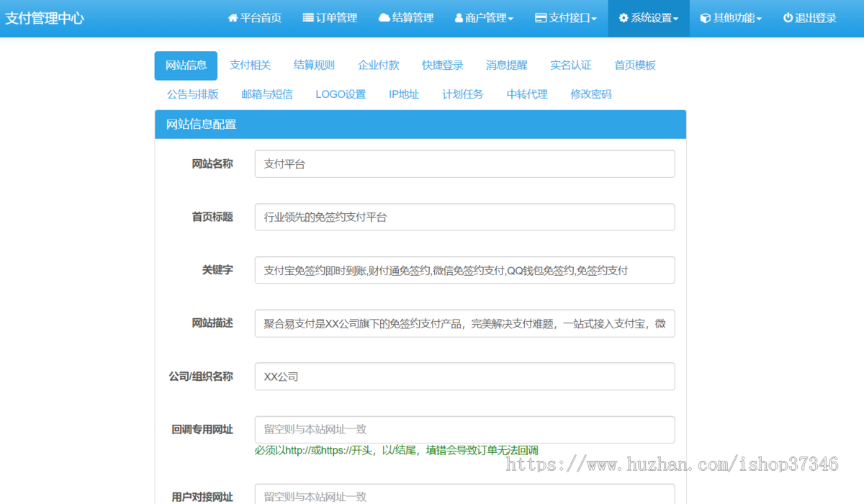Click the 首页标题 label
The height and width of the screenshot is (504, 864).
[212, 217]
